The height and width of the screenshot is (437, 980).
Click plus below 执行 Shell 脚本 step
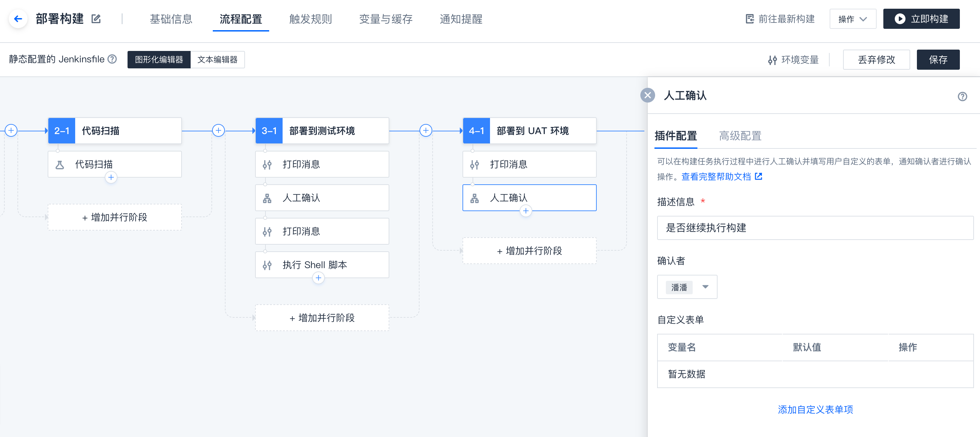[318, 278]
